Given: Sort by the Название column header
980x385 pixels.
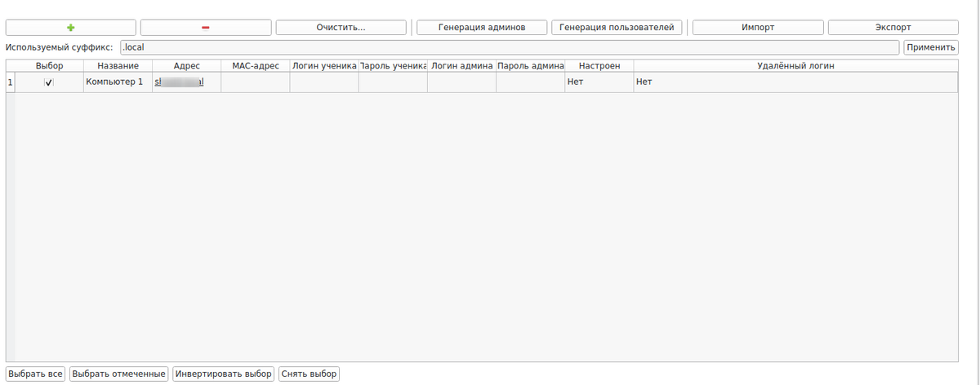Looking at the screenshot, I should (118, 65).
